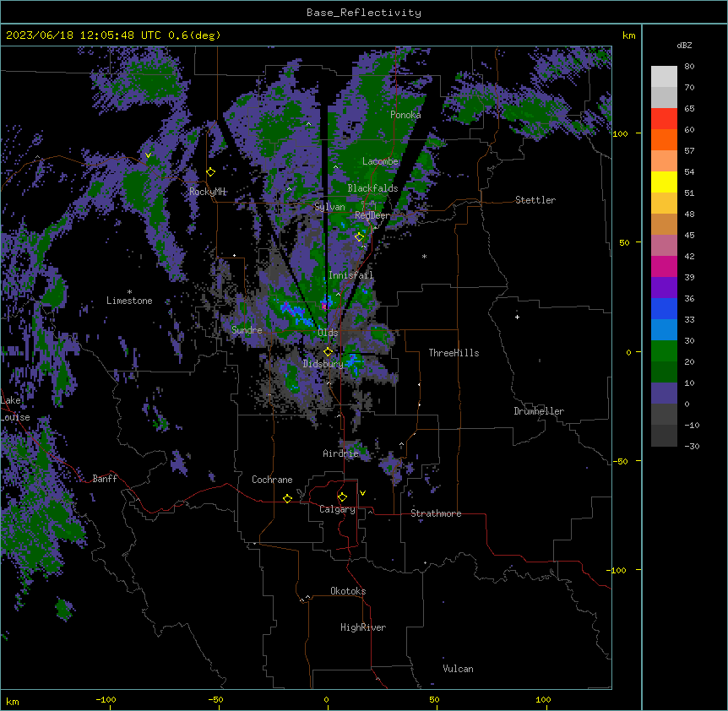This screenshot has width=728, height=711.
Task: Pick the red swatch in dBZ legend
Action: coord(664,118)
